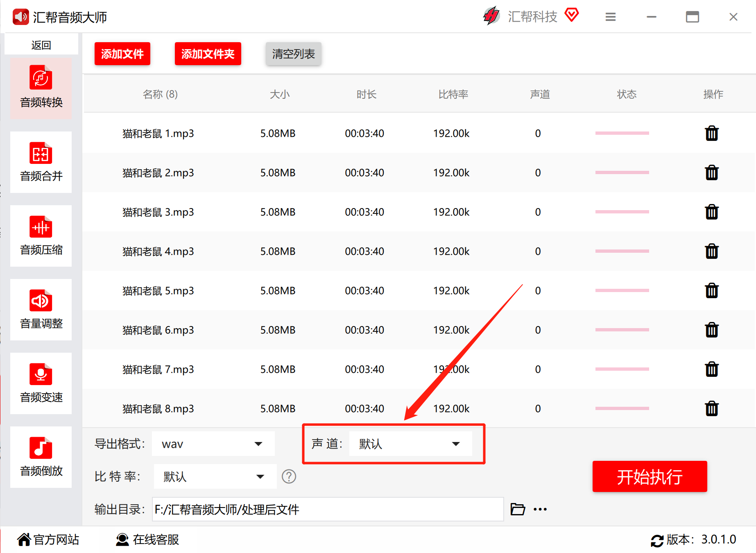This screenshot has height=553, width=756.
Task: Open the 官方网站 official website link
Action: pyautogui.click(x=48, y=539)
